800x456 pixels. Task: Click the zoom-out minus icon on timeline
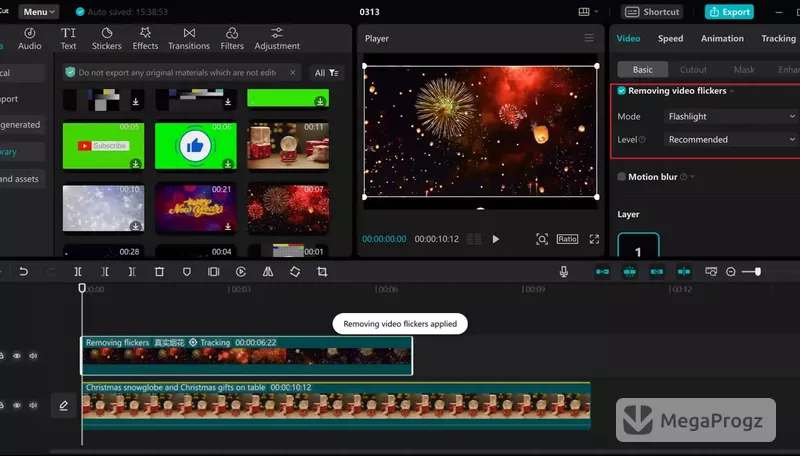[731, 272]
